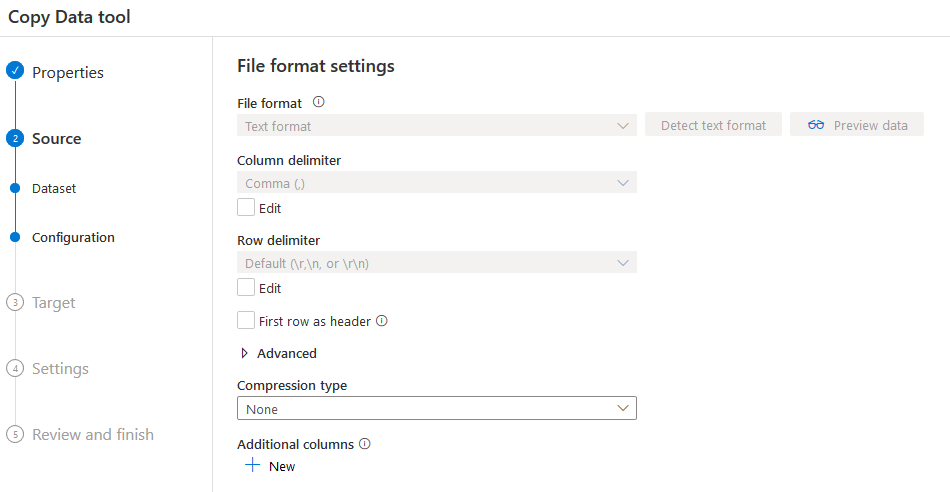Click the glasses icon for Preview data
This screenshot has width=950, height=492.
[x=816, y=125]
